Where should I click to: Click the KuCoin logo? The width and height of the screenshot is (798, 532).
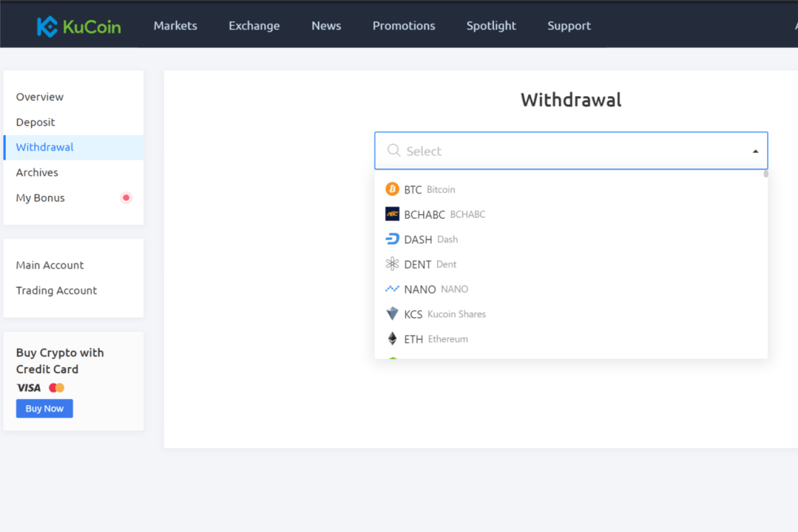tap(78, 25)
